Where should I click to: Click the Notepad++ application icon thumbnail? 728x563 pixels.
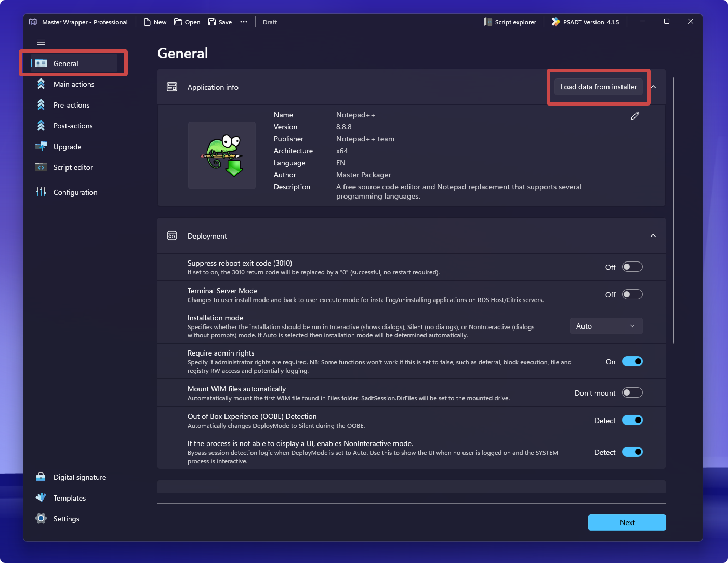[x=222, y=155]
